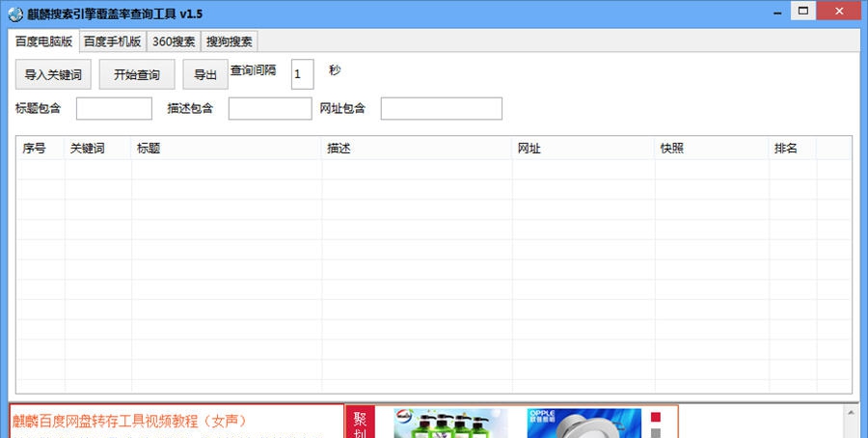Minimize the window
This screenshot has width=868, height=438.
tap(777, 12)
